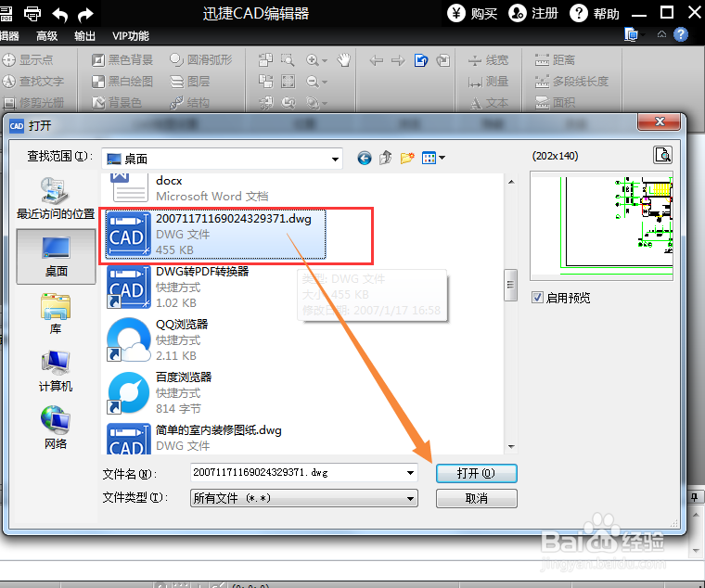This screenshot has width=705, height=588.
Task: Click the drawing preview thumbnail
Action: [602, 225]
